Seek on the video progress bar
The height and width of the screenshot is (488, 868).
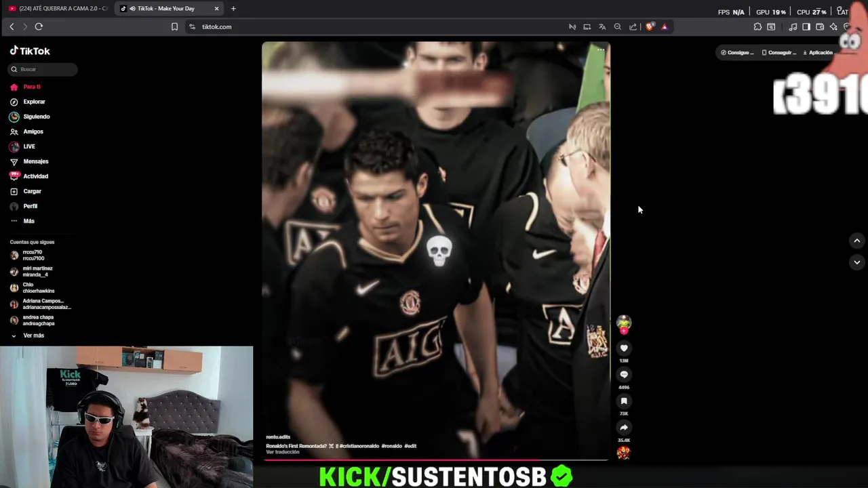435,460
